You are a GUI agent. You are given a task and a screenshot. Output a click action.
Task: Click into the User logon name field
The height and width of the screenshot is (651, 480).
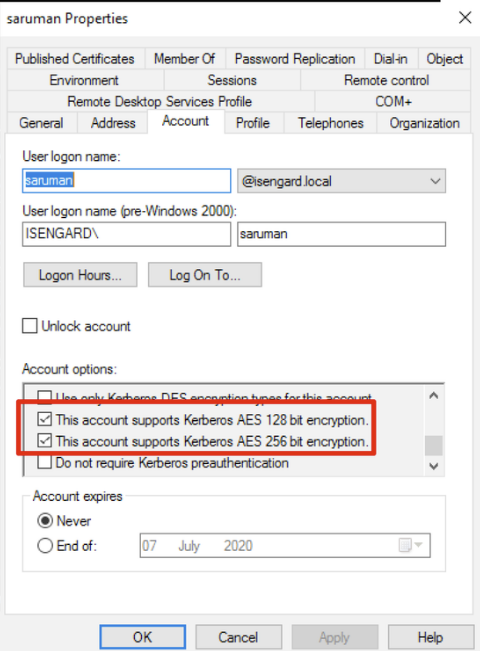point(127,181)
